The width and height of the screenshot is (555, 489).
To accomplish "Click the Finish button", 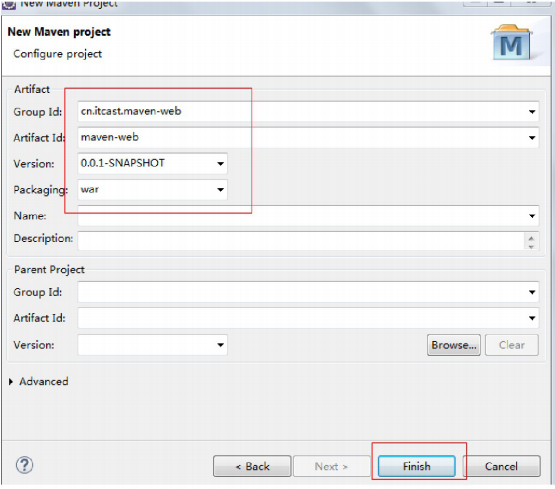I will coord(417,466).
